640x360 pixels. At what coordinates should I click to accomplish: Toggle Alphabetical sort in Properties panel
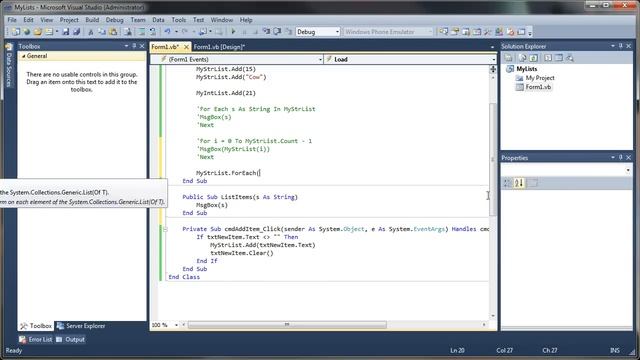tap(519, 183)
